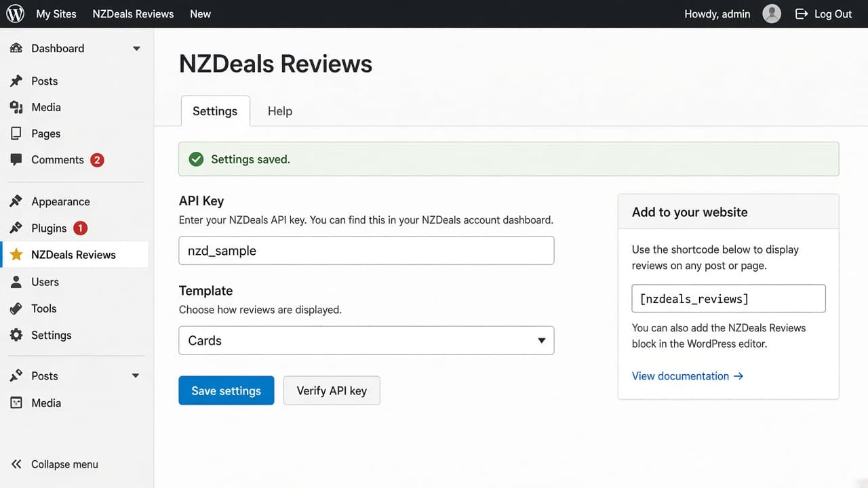Select the Settings tab
Viewport: 868px width, 488px height.
coord(215,111)
